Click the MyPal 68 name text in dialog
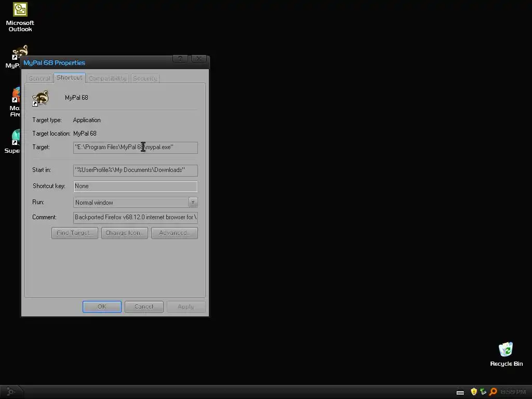 76,98
